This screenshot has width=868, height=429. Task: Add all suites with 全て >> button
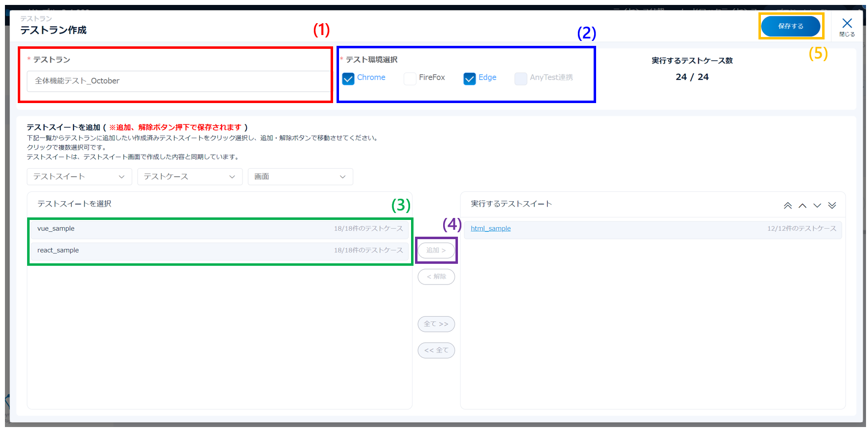pyautogui.click(x=436, y=324)
